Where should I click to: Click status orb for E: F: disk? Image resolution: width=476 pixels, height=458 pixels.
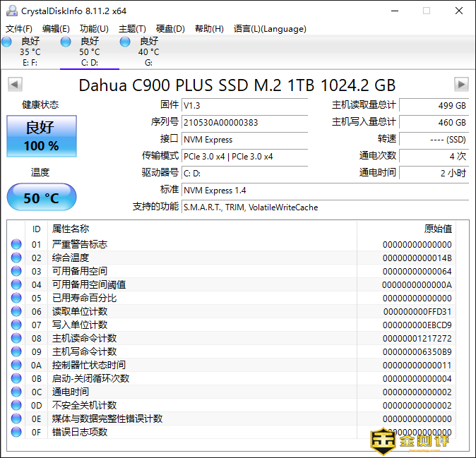tap(7, 42)
